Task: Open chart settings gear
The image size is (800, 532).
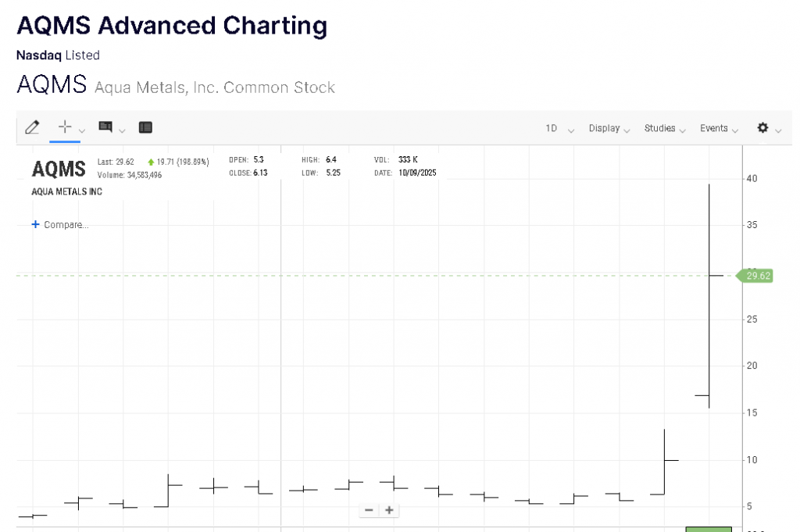Action: tap(762, 127)
